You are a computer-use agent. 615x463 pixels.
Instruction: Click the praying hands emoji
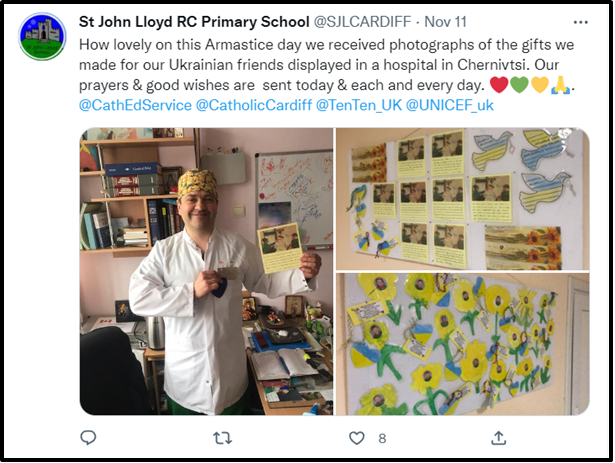point(560,85)
